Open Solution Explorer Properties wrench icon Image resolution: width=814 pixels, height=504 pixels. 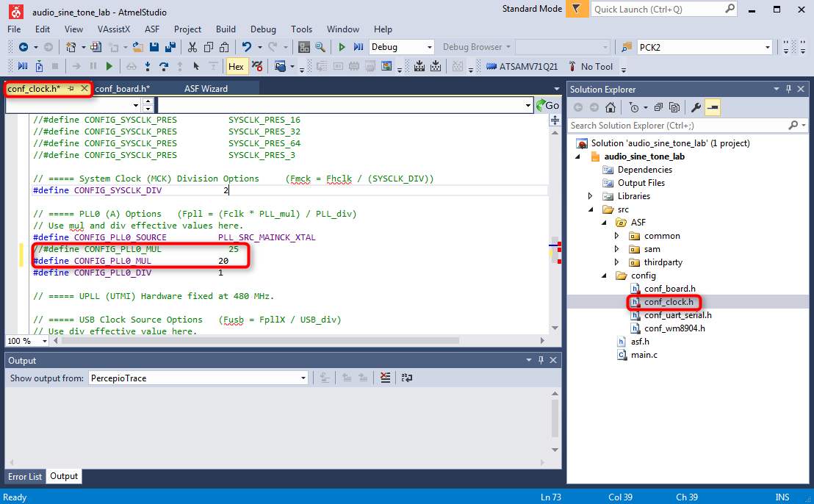point(696,107)
